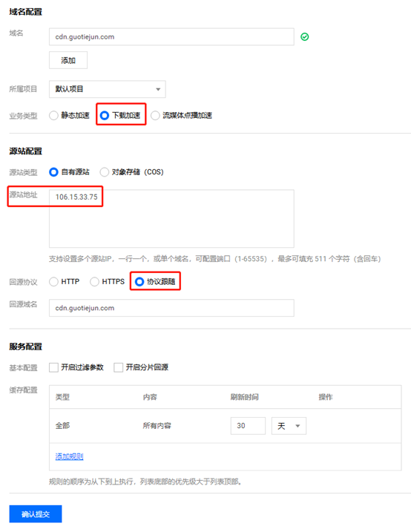Screen dimensions: 411x532
Task: Click the 确认提交 submit button
Action: pos(36,514)
